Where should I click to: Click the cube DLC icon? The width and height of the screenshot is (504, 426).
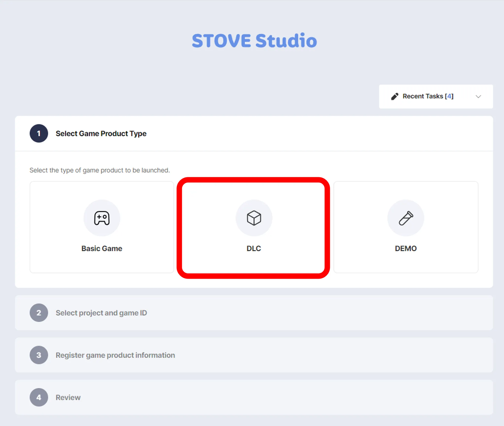click(x=254, y=218)
